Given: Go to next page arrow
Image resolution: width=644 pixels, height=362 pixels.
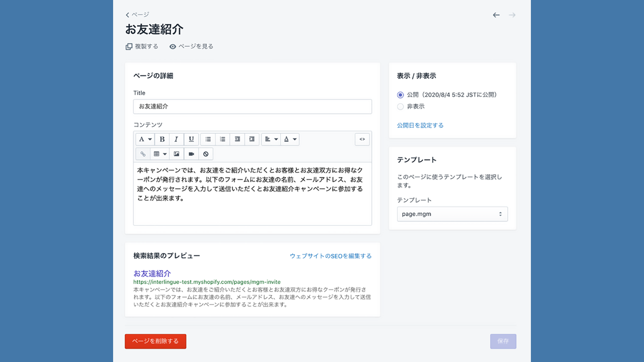Looking at the screenshot, I should (512, 15).
